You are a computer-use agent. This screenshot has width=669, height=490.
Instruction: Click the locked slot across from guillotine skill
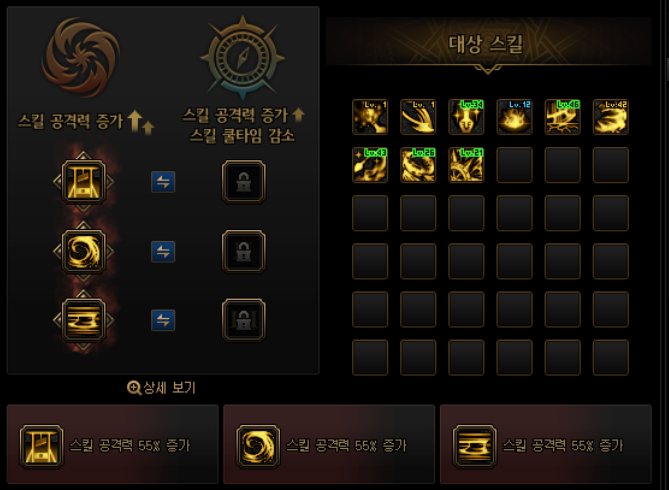click(244, 182)
